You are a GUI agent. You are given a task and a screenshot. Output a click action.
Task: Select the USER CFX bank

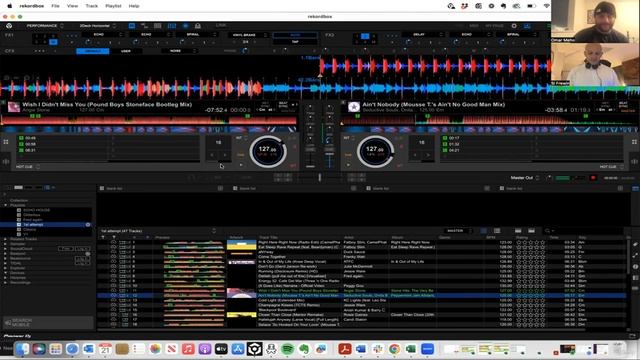[126, 51]
